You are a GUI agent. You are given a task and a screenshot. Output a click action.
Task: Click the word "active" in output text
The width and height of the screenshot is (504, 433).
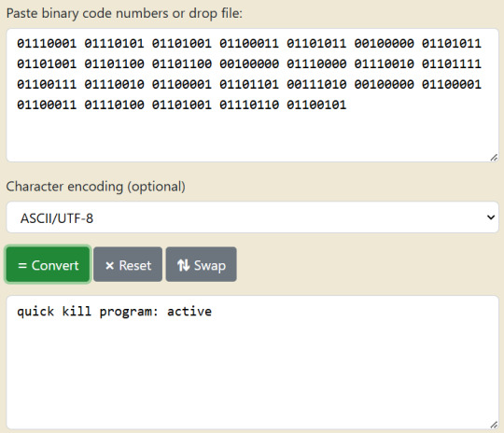coord(189,311)
